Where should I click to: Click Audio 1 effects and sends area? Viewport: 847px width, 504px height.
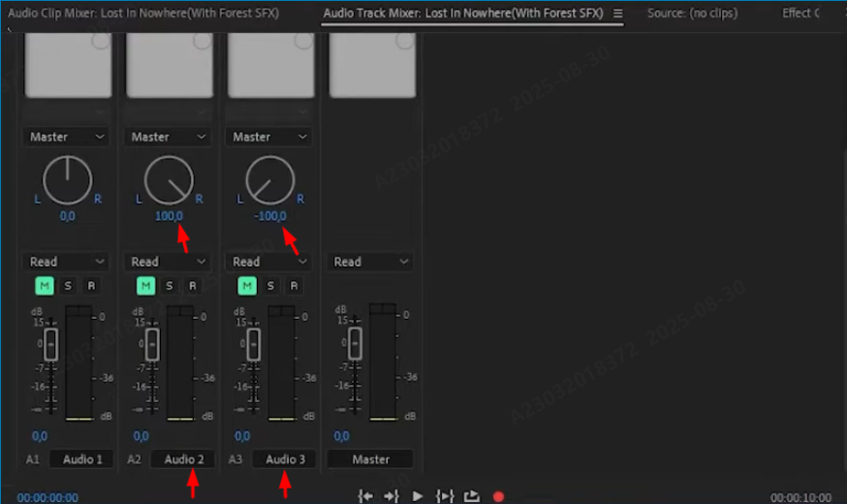click(x=69, y=65)
